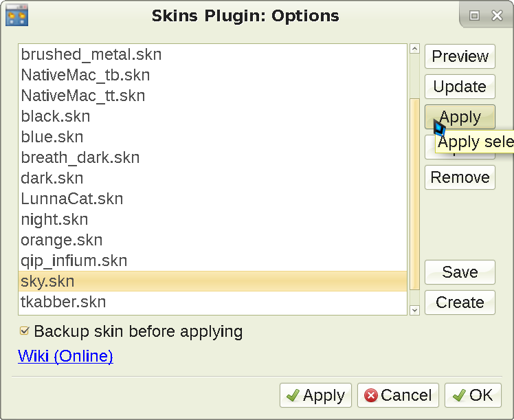Remove the selected skin
Image resolution: width=514 pixels, height=420 pixels.
[460, 177]
